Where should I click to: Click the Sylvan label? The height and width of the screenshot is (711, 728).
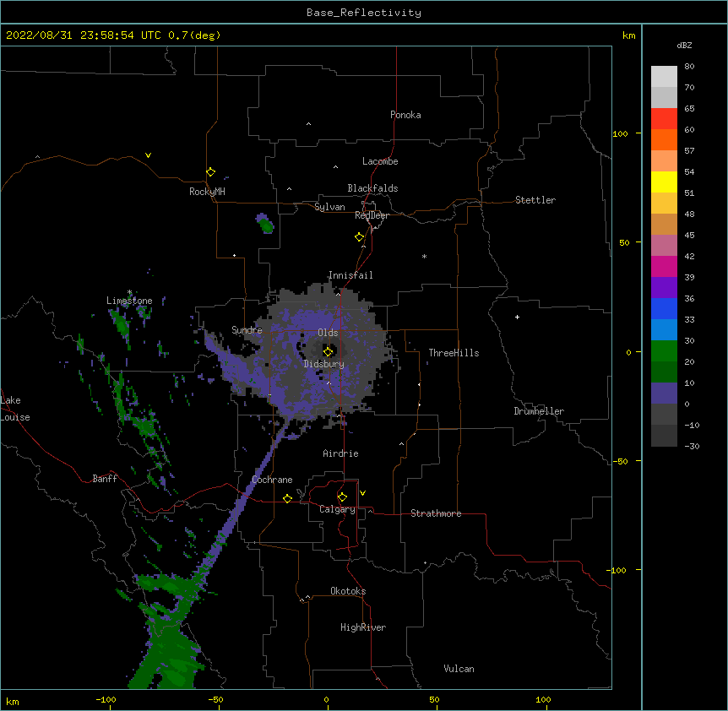point(329,207)
